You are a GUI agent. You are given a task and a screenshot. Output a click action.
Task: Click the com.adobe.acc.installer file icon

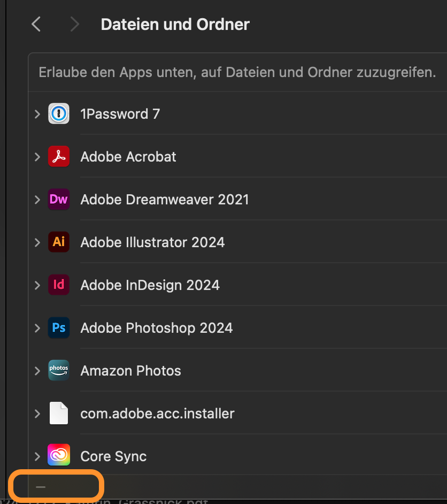pos(59,413)
